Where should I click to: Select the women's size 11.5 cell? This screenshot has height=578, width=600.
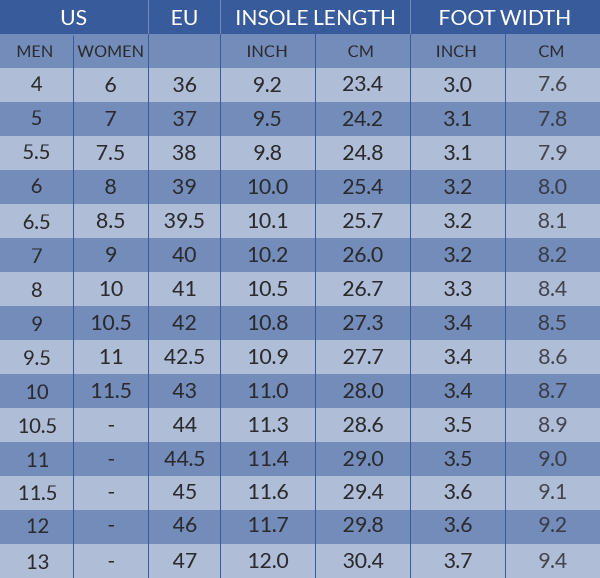(111, 391)
